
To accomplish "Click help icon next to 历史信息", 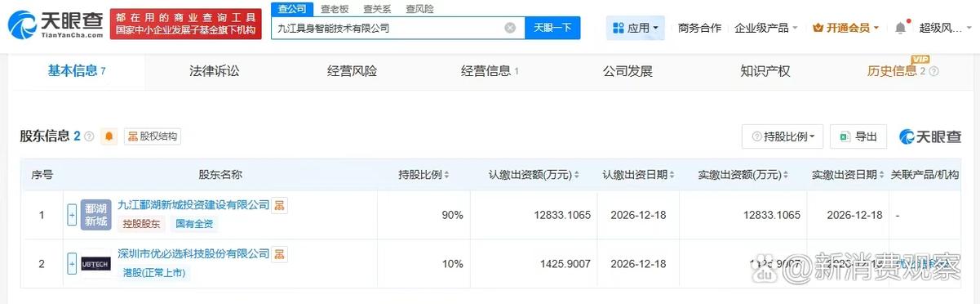I will [934, 71].
